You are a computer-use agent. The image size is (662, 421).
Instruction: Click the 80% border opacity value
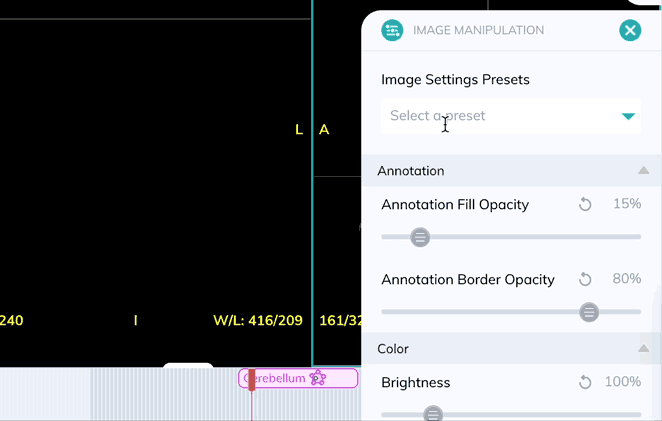point(627,278)
